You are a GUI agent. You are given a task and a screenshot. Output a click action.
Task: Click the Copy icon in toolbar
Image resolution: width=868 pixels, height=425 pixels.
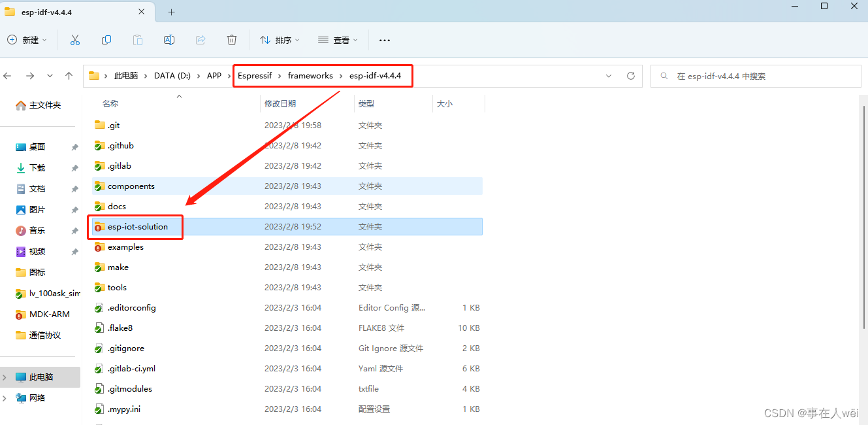(x=106, y=40)
